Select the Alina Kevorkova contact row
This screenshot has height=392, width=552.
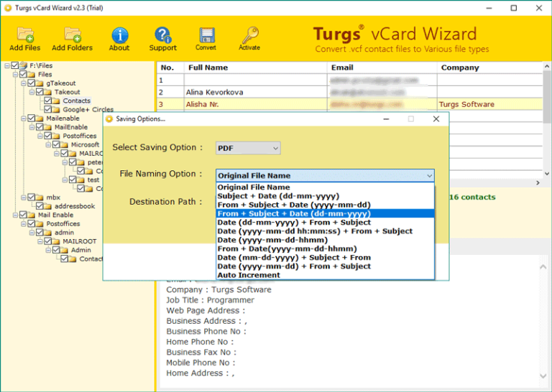coord(349,92)
